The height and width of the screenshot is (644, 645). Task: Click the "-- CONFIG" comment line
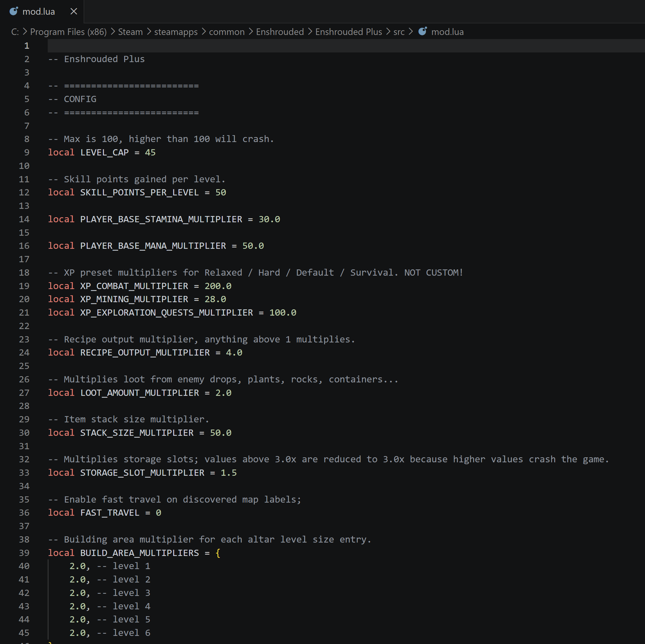tap(72, 99)
